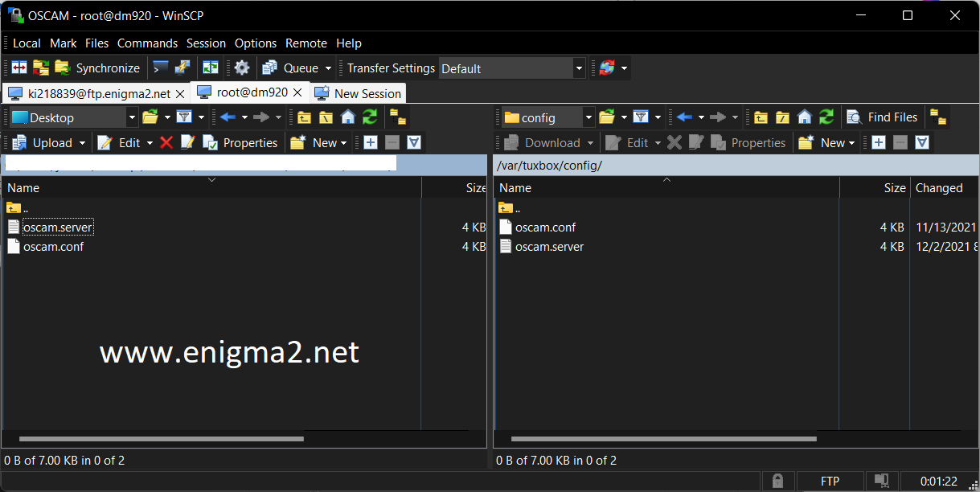The height and width of the screenshot is (492, 980).
Task: Open the Commands menu
Action: (147, 43)
